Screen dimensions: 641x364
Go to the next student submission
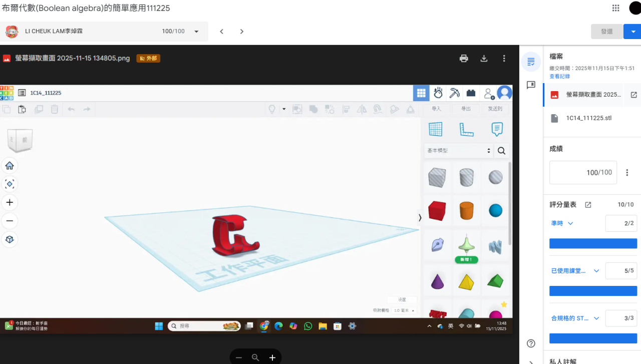coord(242,32)
